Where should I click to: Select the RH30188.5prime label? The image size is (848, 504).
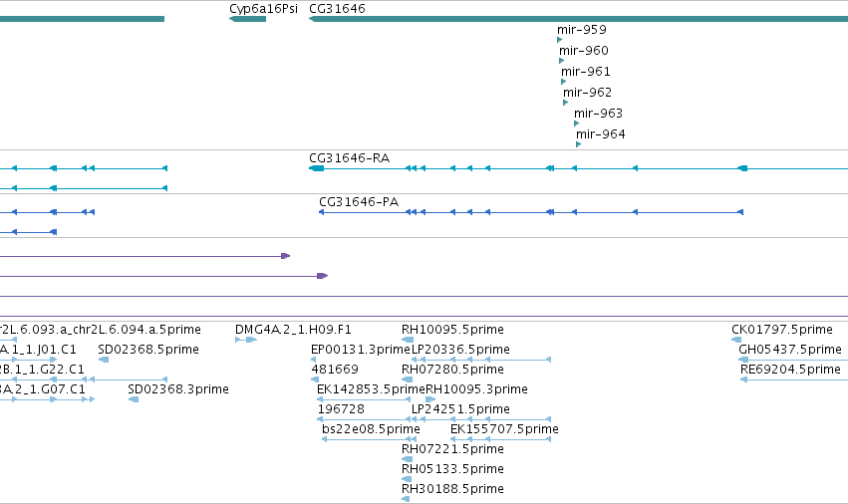(x=452, y=489)
